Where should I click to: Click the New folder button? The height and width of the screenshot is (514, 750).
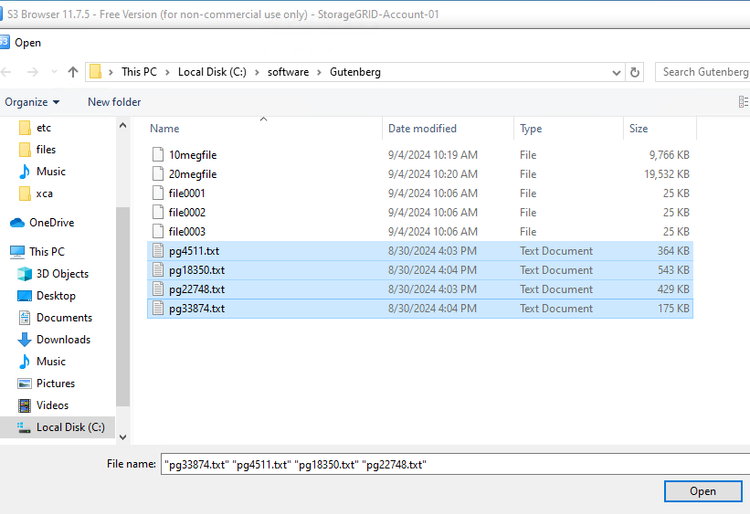pyautogui.click(x=114, y=102)
